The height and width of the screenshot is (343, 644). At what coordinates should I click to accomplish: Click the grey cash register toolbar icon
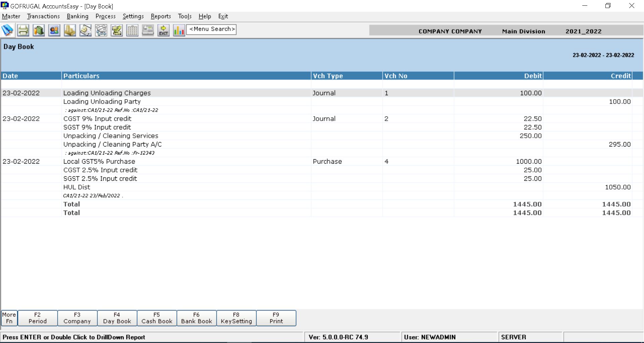[148, 30]
